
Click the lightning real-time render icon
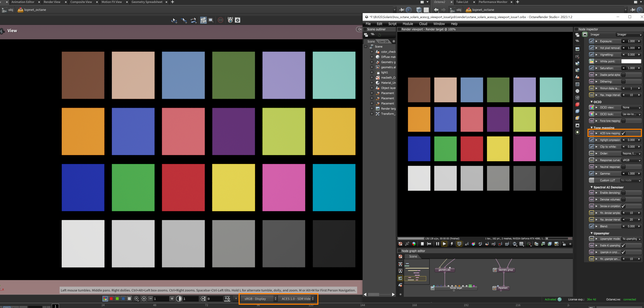point(452,244)
